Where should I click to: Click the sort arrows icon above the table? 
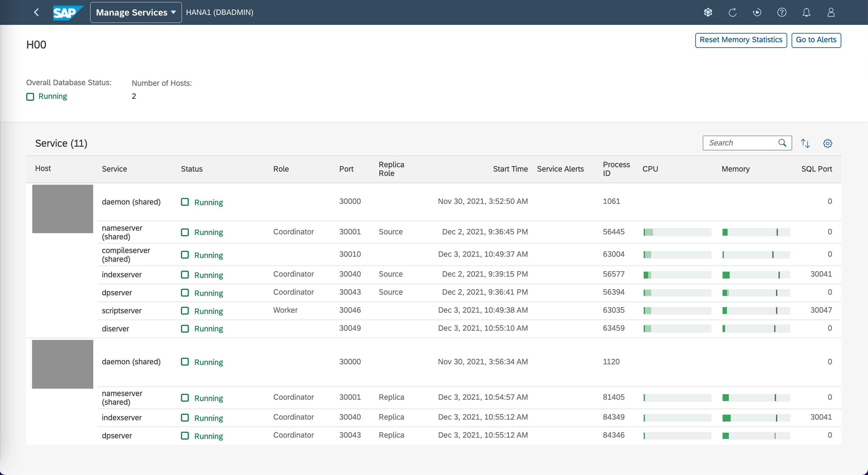(x=805, y=143)
